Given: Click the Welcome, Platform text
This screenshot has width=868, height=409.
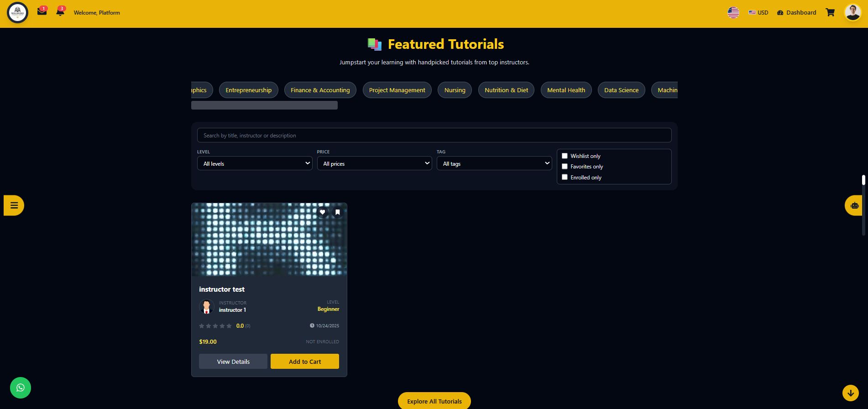Looking at the screenshot, I should [x=97, y=13].
